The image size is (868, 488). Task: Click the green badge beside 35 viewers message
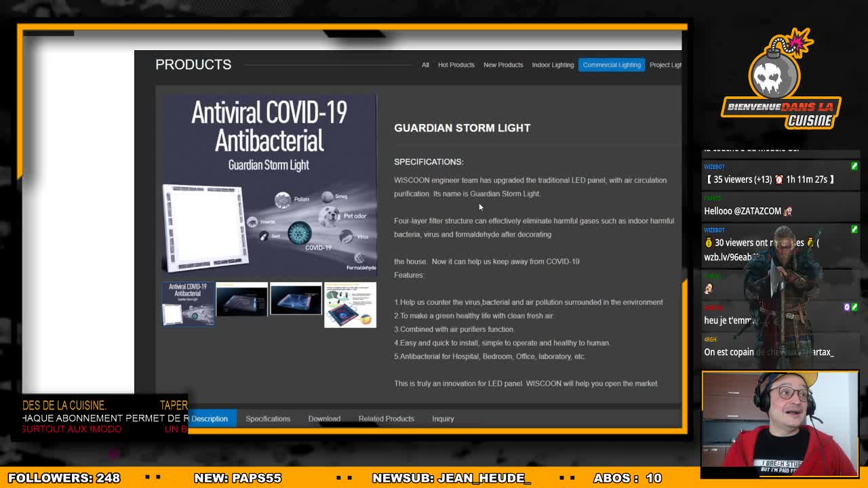click(x=854, y=166)
